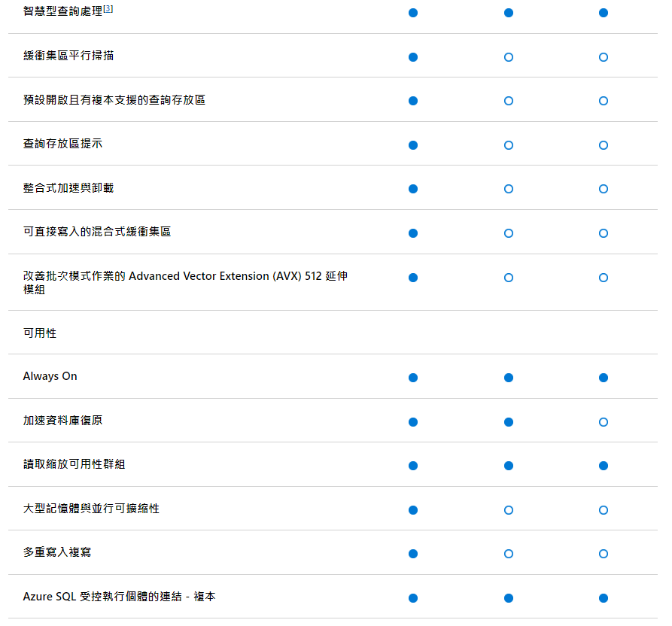Select the filled circle beside 智慧型查詢處理
This screenshot has height=626, width=672.
[x=413, y=12]
